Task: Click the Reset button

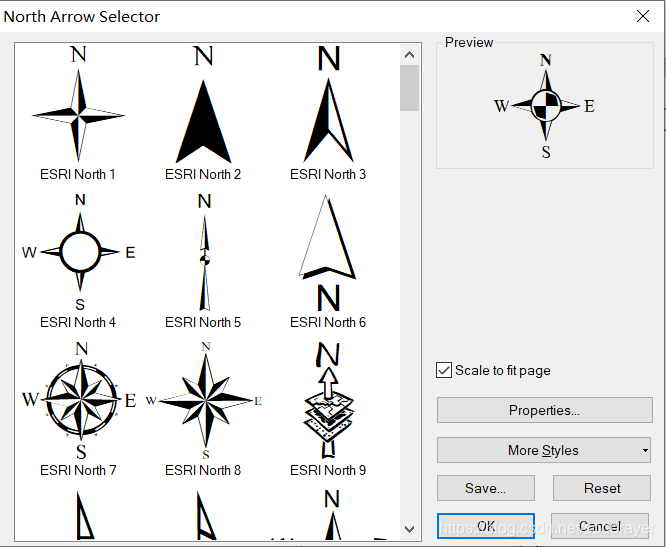Action: coord(602,488)
